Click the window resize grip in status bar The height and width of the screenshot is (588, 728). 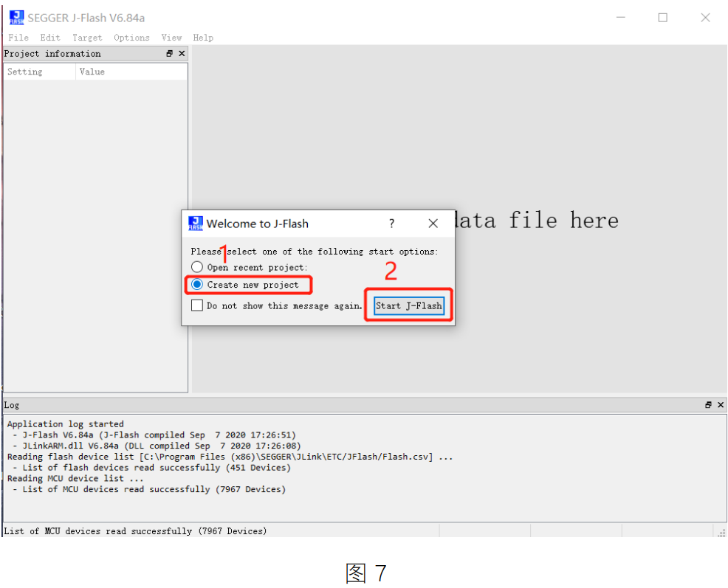[x=721, y=532]
